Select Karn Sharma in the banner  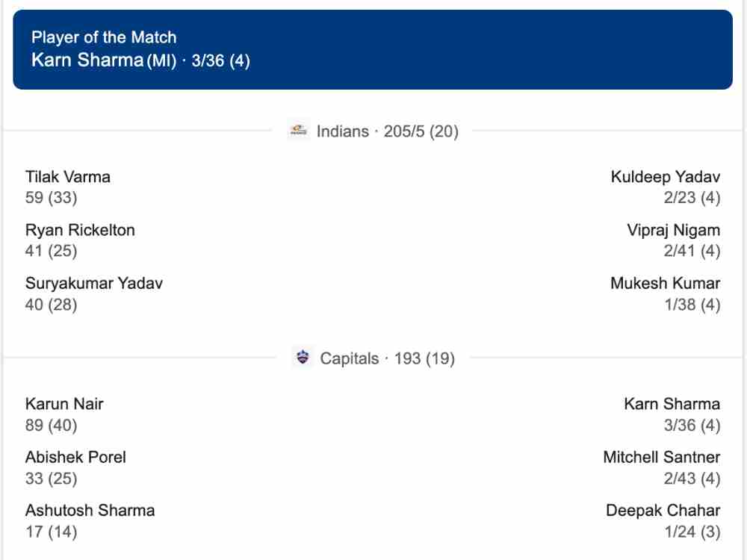click(87, 60)
